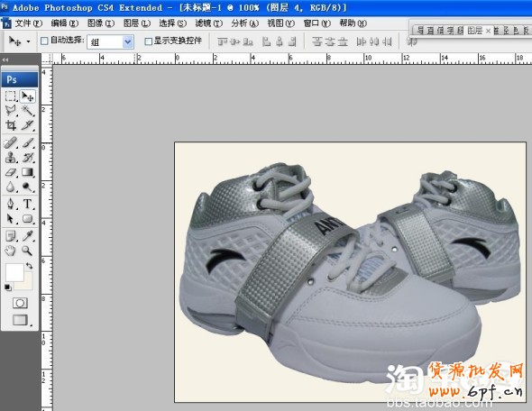Click distribute top edges icon
Screen dimensions: 532x411
pos(316,41)
